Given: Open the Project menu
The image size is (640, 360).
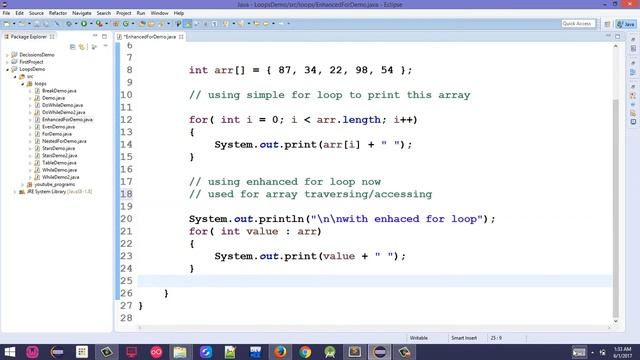Looking at the screenshot, I should tap(124, 13).
